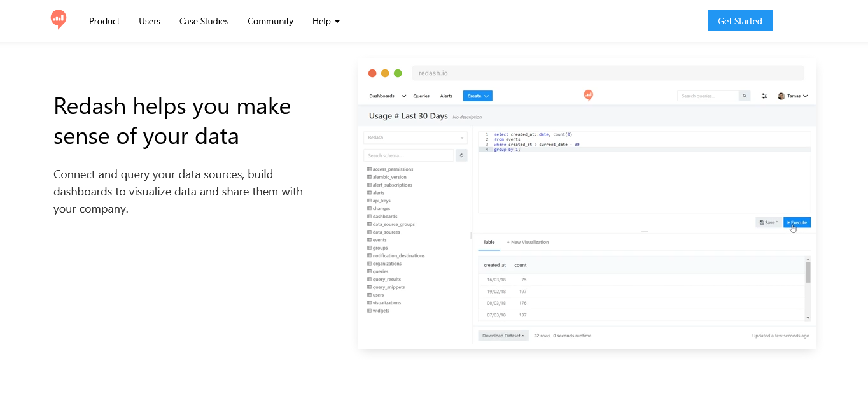The image size is (868, 419).
Task: Select the alembic_version table
Action: coord(389,177)
